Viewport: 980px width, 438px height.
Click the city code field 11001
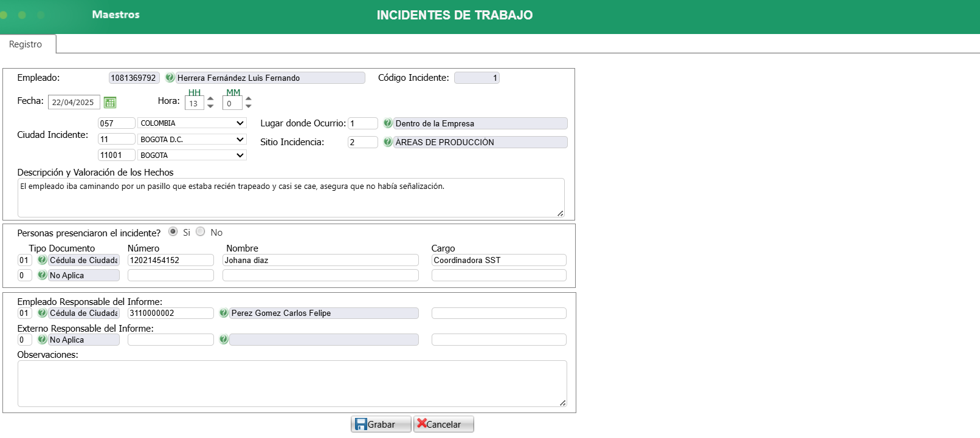(x=117, y=155)
